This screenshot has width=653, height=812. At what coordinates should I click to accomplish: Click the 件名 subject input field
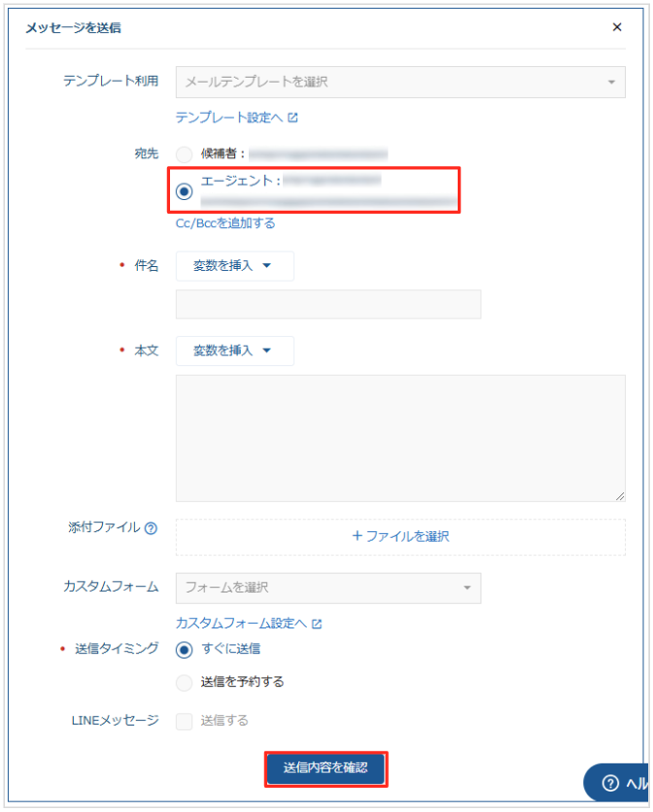point(327,304)
